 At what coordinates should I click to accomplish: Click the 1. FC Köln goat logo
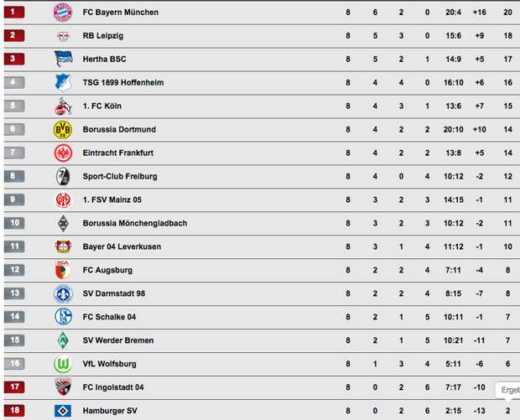click(x=63, y=106)
